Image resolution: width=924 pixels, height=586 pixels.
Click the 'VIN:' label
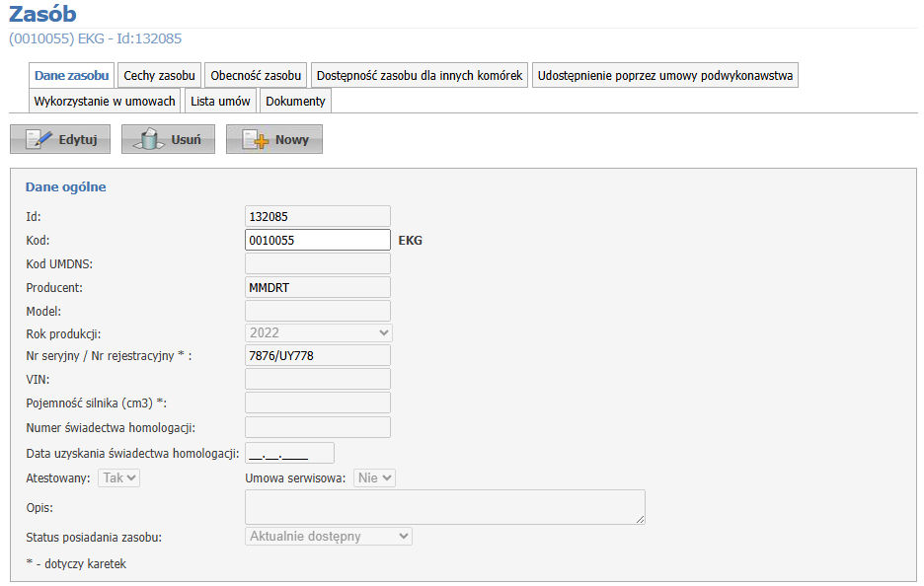[38, 379]
